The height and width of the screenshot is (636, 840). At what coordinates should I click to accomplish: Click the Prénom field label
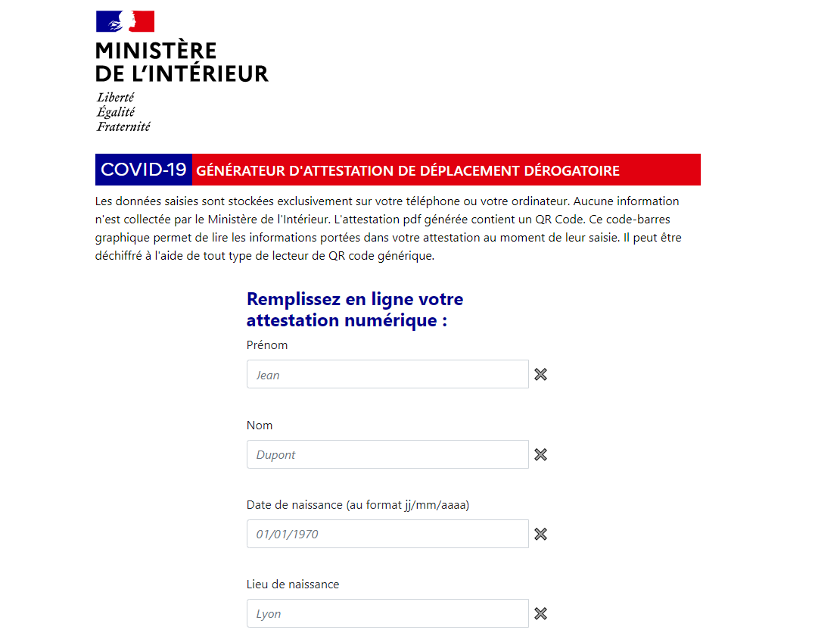267,345
